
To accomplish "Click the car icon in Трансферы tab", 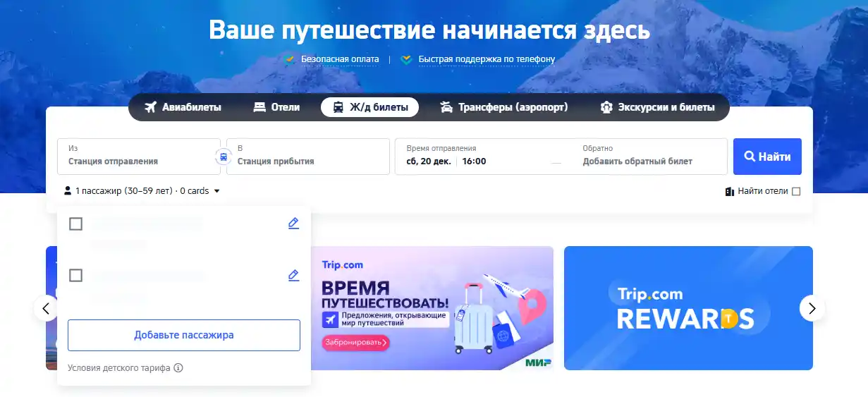I will click(x=446, y=107).
